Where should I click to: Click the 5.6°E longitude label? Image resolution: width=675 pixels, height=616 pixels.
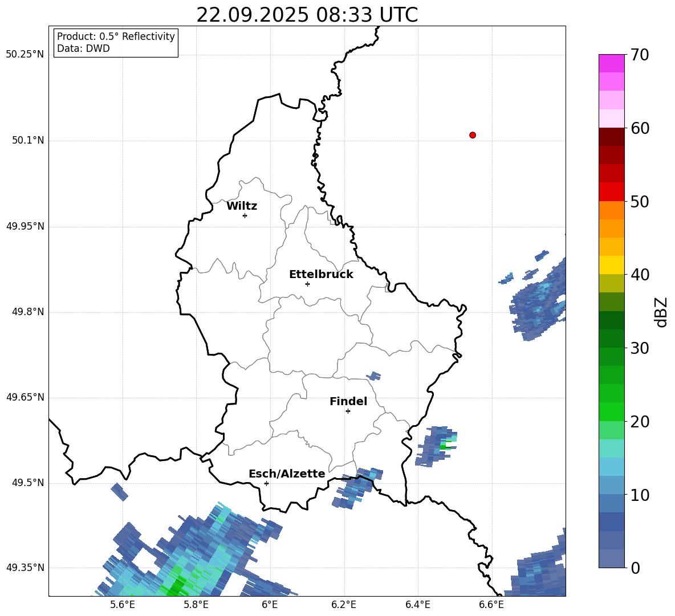(123, 605)
